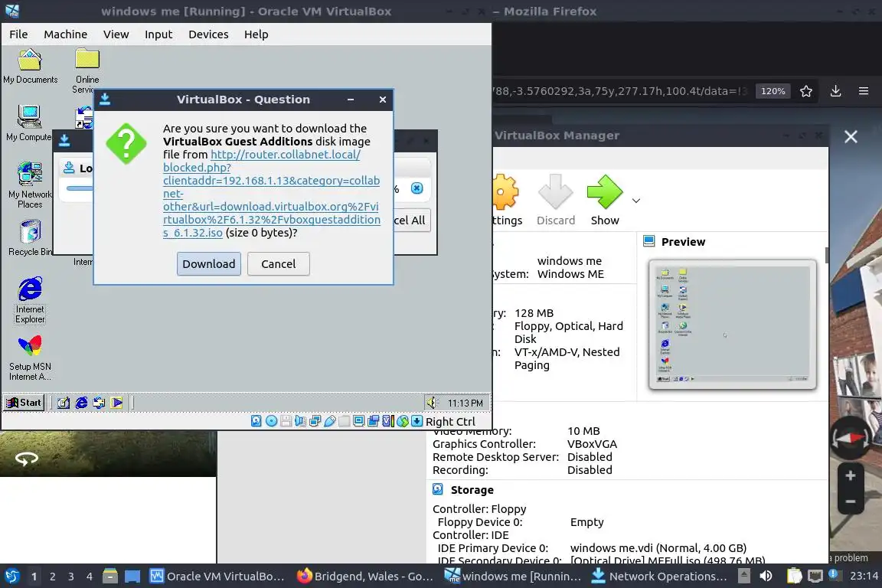The height and width of the screenshot is (588, 882).
Task: Open the Help menu
Action: point(256,34)
